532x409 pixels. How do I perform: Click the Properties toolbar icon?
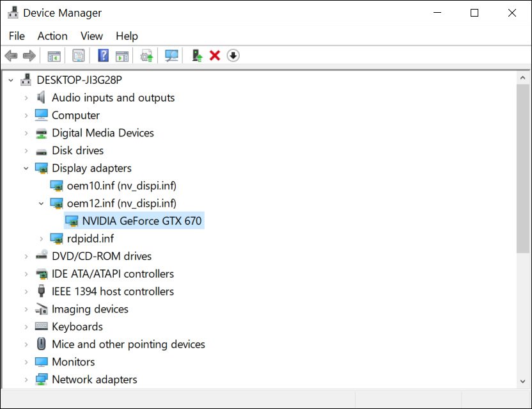(78, 56)
